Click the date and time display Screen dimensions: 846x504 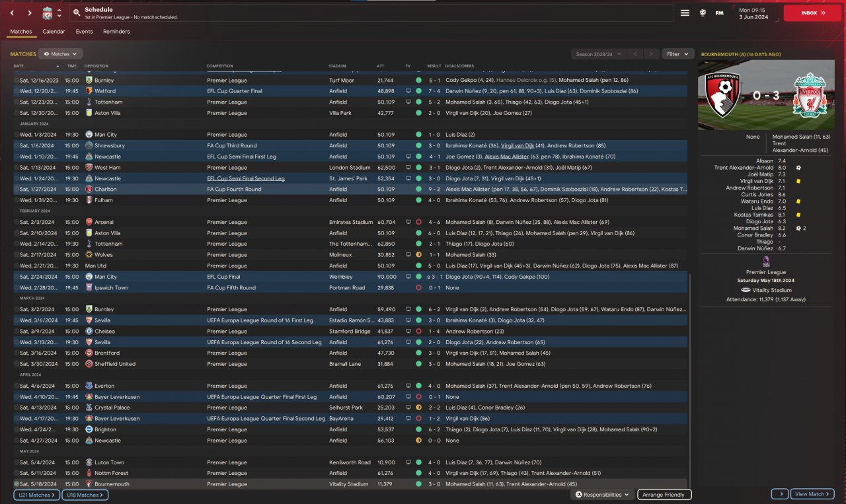pyautogui.click(x=753, y=13)
